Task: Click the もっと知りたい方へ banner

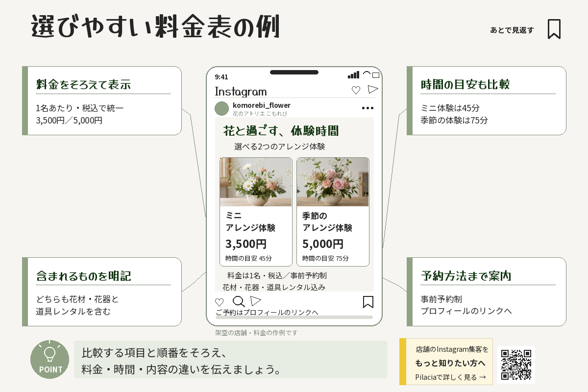Action: coord(446,362)
